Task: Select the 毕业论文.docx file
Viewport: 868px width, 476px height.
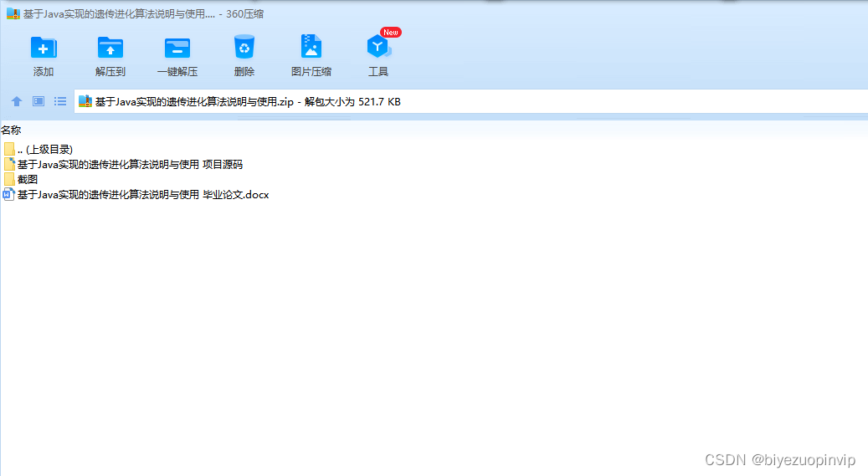Action: coord(136,194)
